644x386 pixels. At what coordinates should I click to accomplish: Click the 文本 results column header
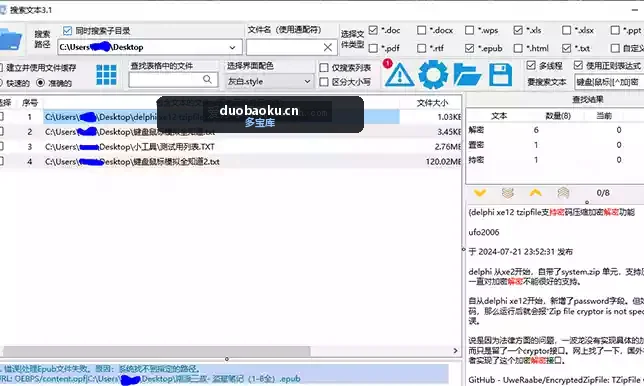coord(499,116)
